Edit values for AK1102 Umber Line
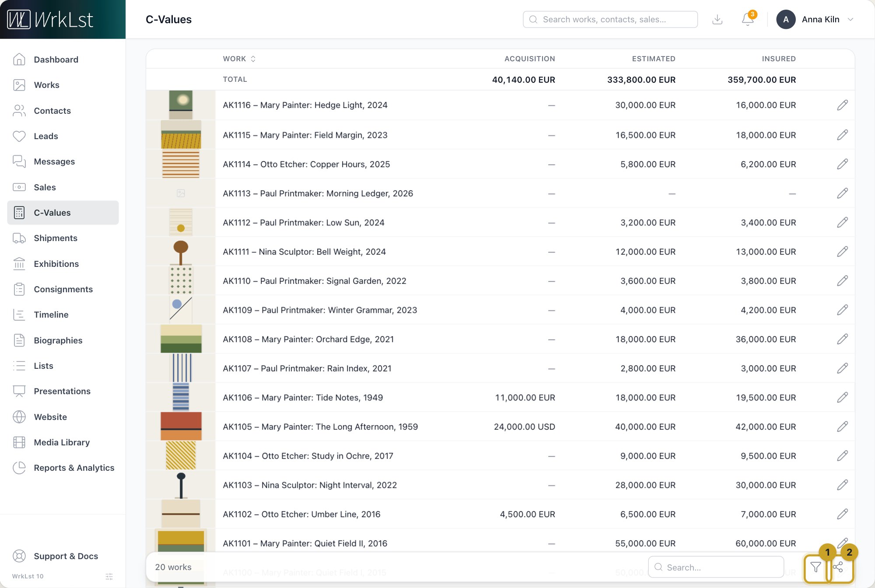This screenshot has height=588, width=875. 843,514
